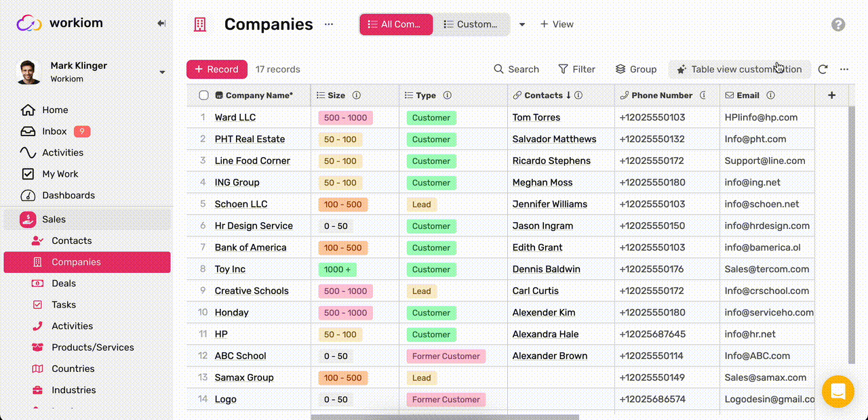868x420 pixels.
Task: Open the Filter options
Action: pos(576,69)
